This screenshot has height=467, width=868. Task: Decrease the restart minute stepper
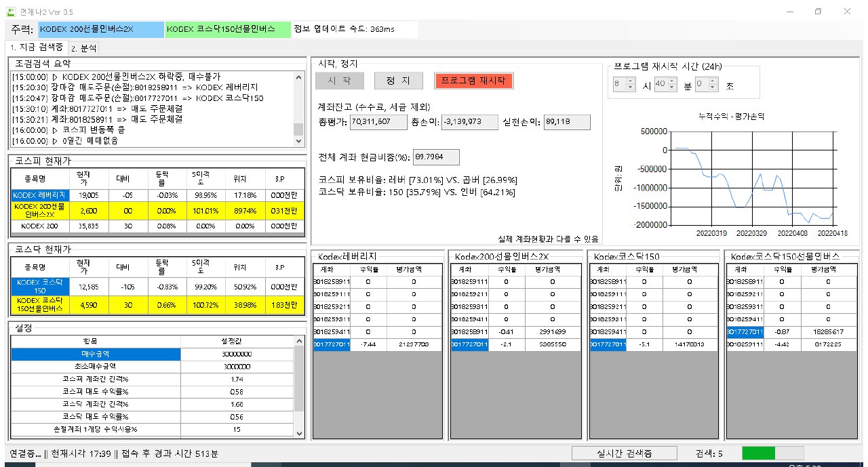(671, 88)
